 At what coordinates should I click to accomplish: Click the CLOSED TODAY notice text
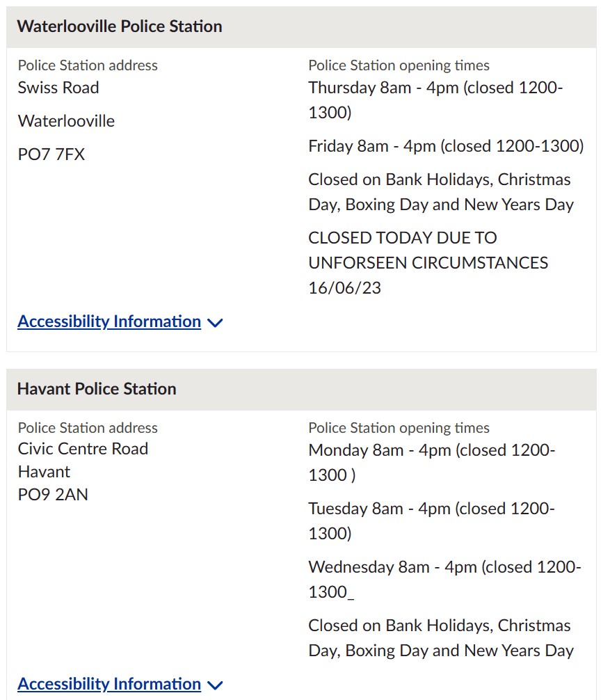(x=428, y=262)
